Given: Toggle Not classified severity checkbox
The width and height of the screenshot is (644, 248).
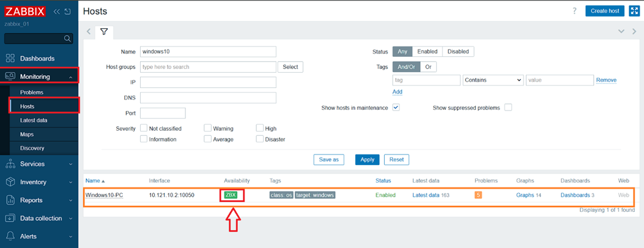Looking at the screenshot, I should [144, 128].
